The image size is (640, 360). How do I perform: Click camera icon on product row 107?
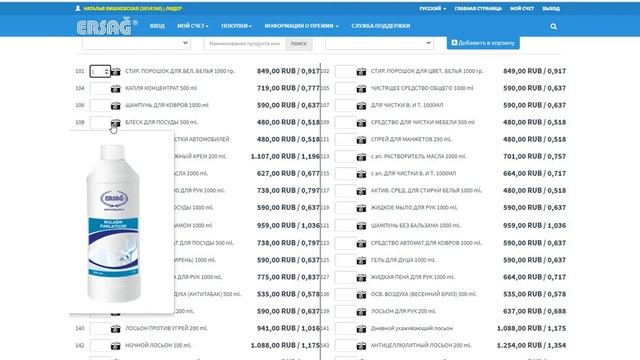pos(361,106)
